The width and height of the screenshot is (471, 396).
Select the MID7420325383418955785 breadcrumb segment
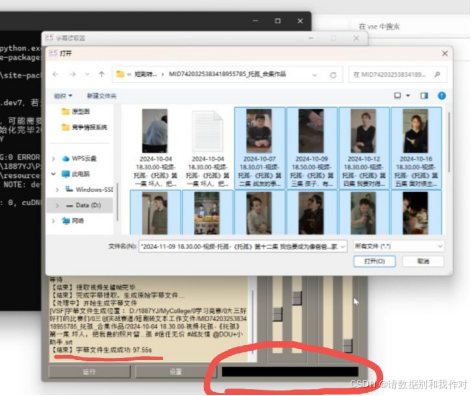click(227, 74)
